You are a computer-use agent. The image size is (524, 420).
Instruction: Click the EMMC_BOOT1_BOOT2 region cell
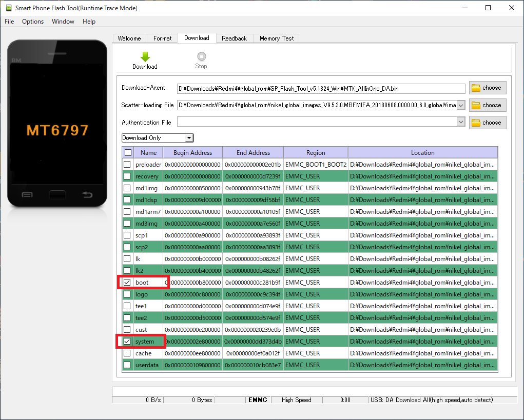pos(316,164)
